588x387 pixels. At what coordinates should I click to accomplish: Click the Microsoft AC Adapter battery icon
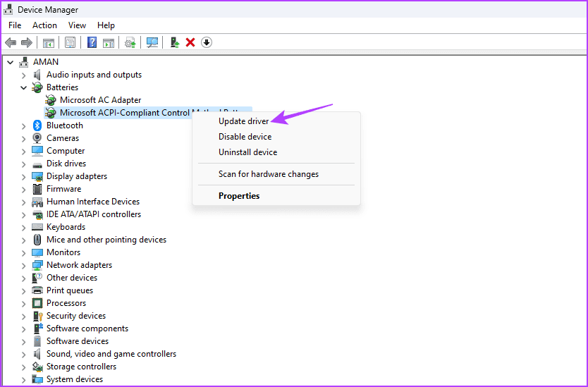[x=50, y=100]
